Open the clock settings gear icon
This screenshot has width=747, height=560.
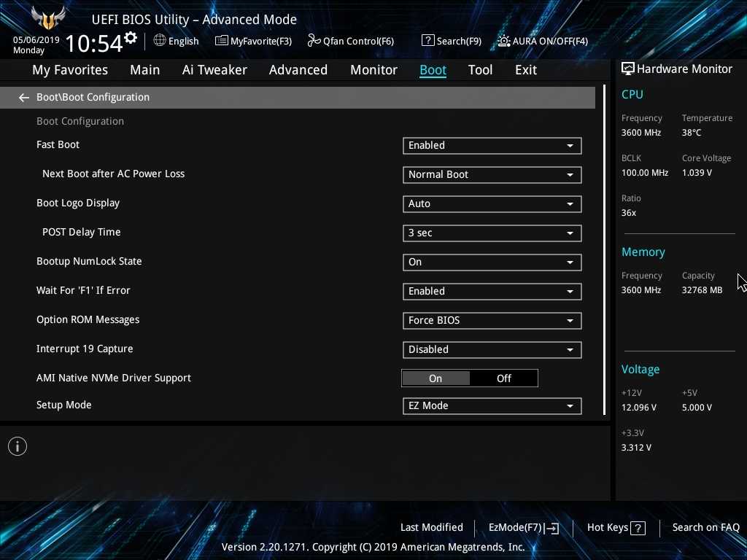[x=131, y=38]
